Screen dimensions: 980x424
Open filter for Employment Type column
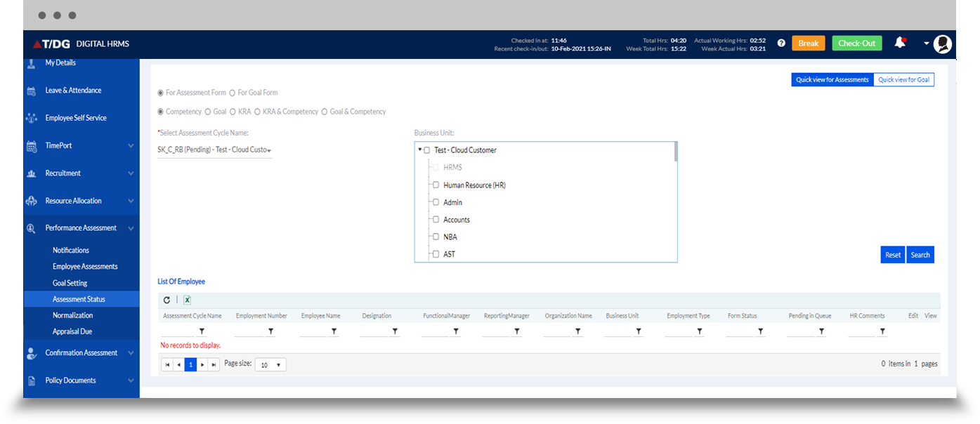coord(699,331)
